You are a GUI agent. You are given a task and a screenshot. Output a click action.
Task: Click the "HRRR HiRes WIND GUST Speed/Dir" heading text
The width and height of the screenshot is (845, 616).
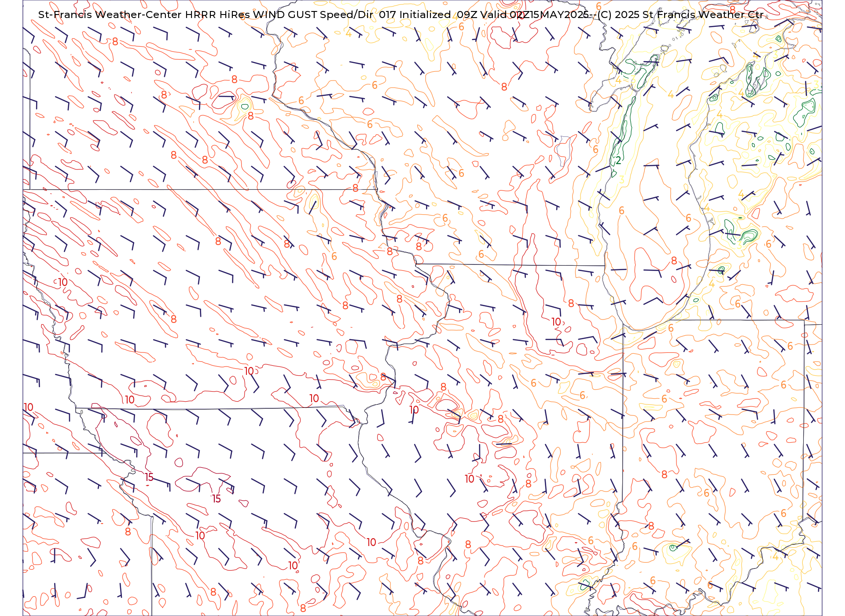(279, 15)
